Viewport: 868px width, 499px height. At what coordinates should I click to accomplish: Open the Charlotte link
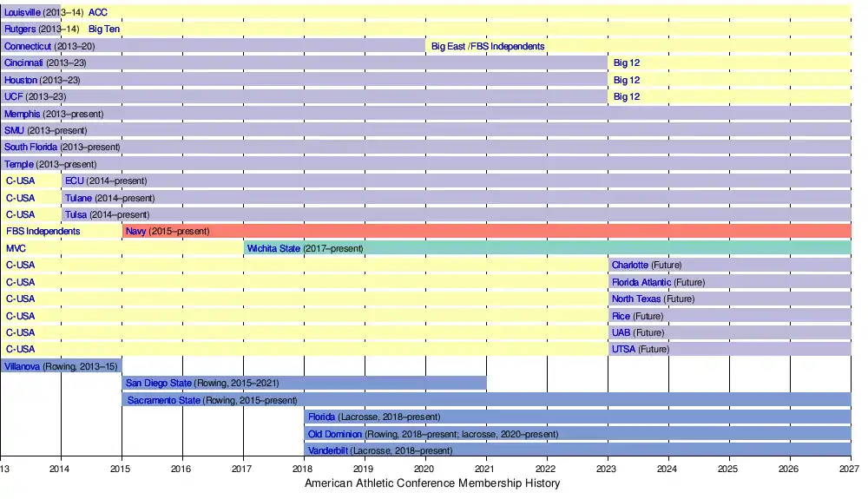click(630, 265)
